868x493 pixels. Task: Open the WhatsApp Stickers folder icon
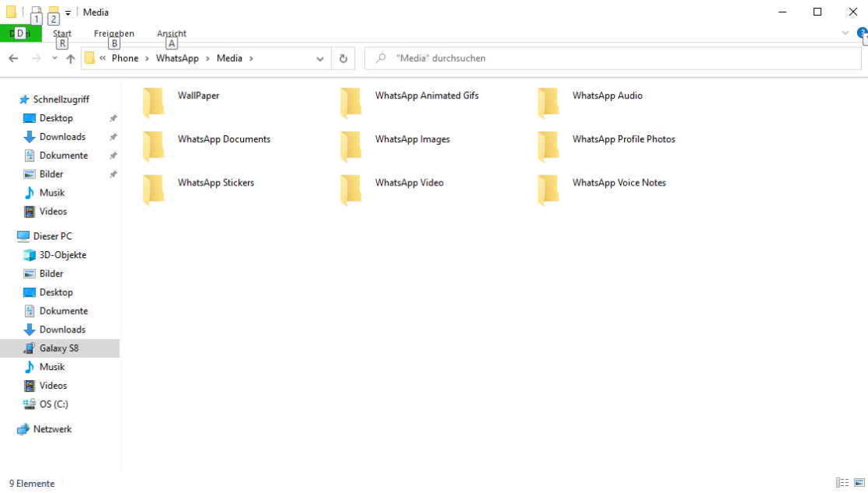154,190
